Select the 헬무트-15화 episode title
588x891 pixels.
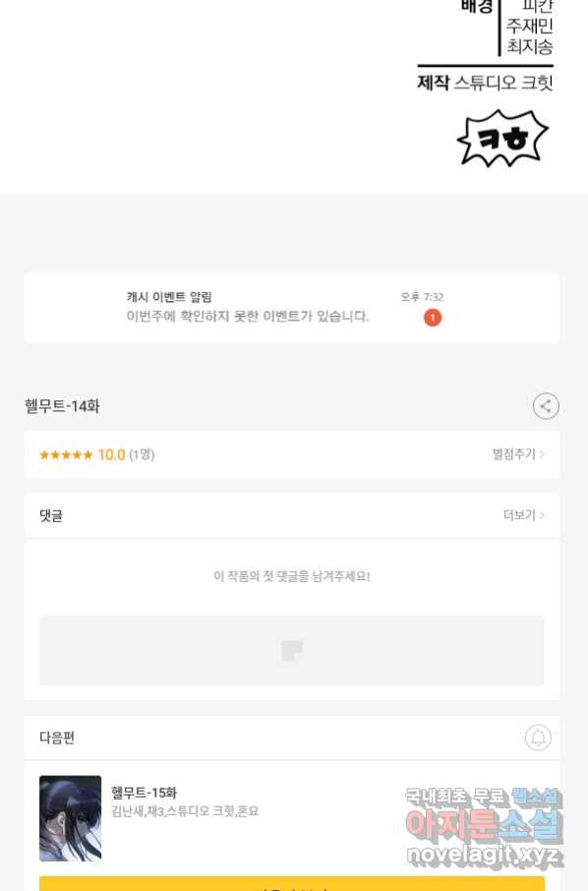tap(144, 792)
